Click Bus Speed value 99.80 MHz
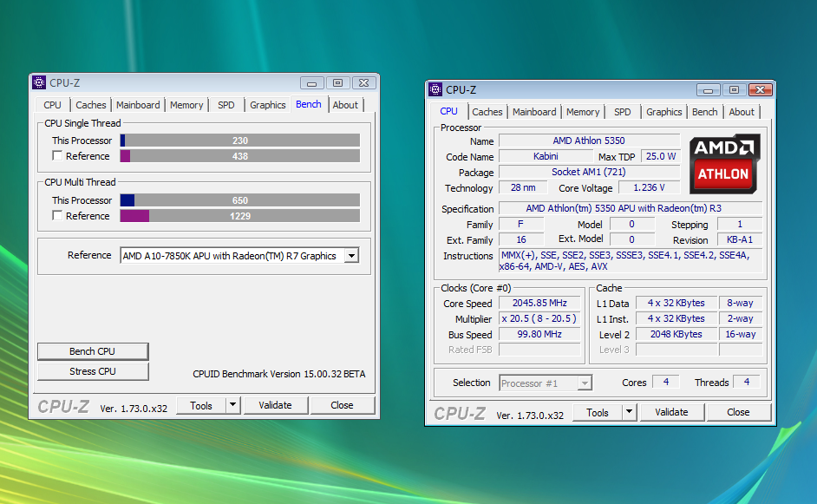 click(539, 334)
